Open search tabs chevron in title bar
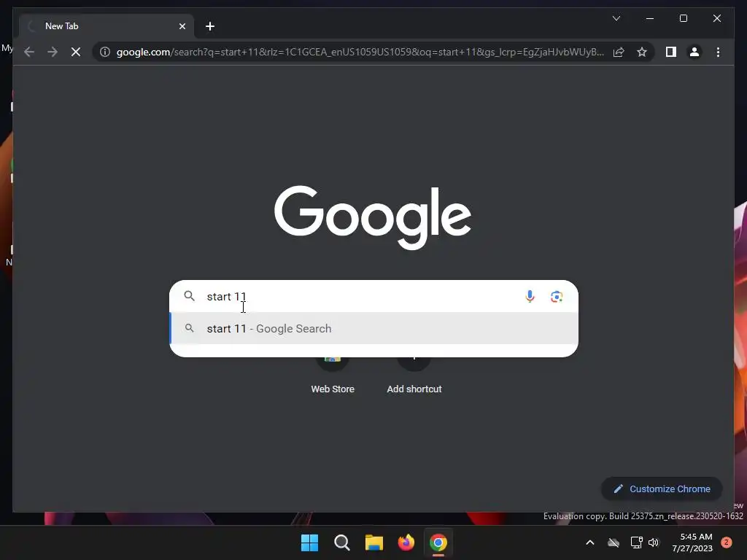747x560 pixels. (616, 18)
